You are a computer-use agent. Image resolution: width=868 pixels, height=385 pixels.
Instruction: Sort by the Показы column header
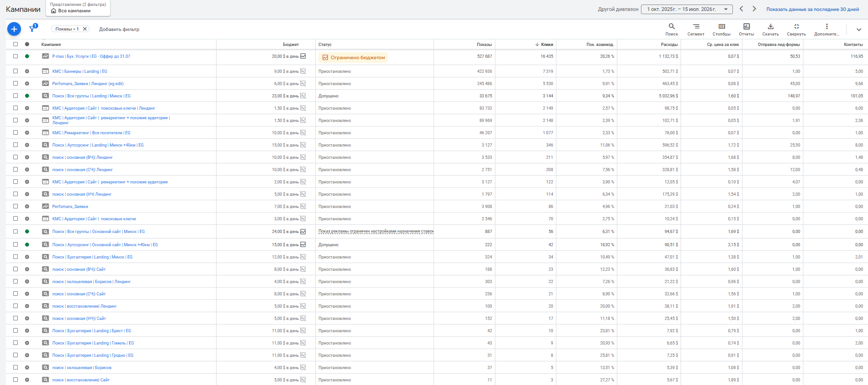click(x=484, y=45)
